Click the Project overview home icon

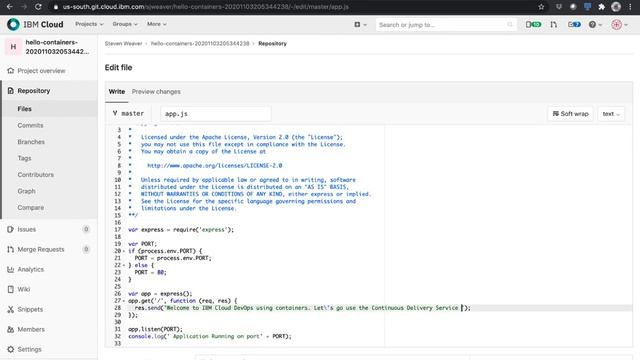click(11, 71)
